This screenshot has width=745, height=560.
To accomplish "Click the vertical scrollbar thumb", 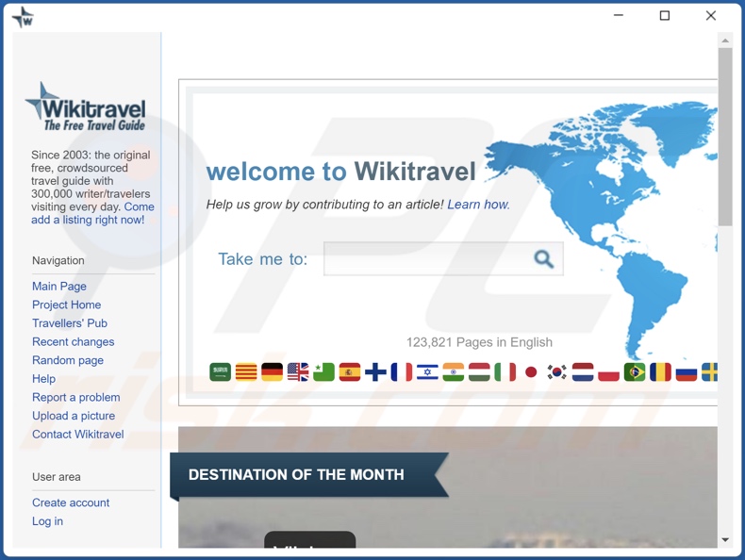I will (725, 137).
